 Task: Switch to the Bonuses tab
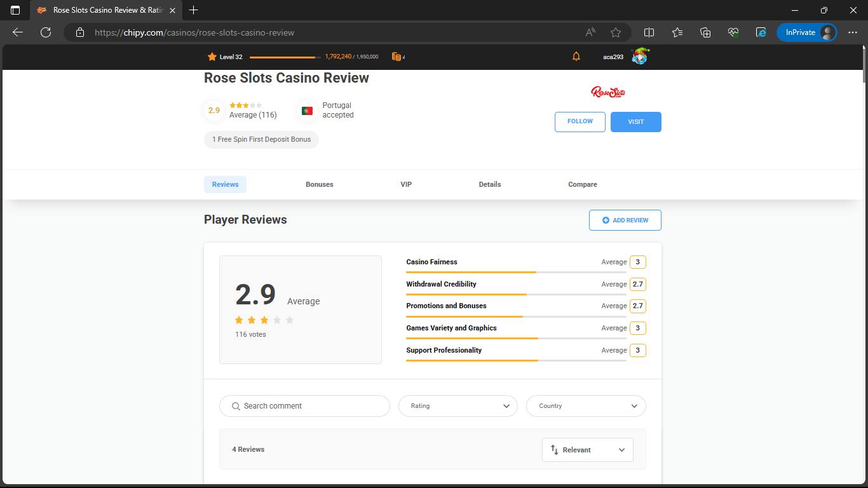[x=320, y=184]
